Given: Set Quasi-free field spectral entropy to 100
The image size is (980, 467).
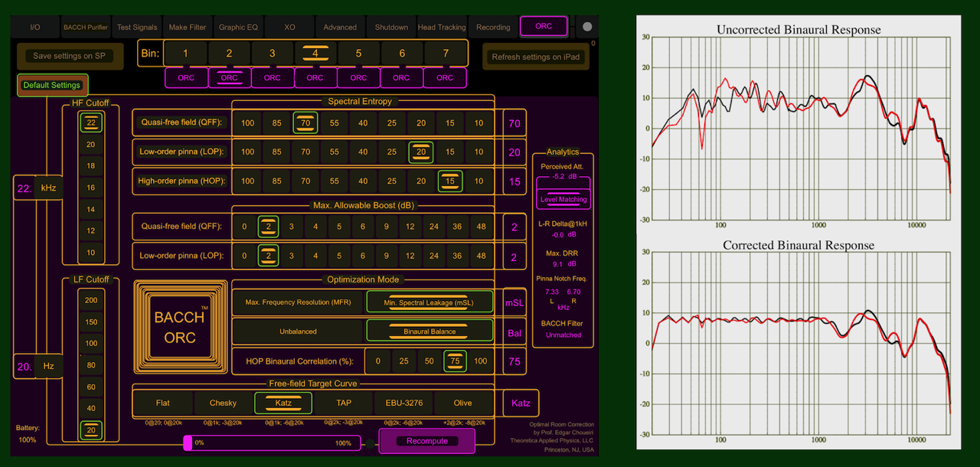Looking at the screenshot, I should pyautogui.click(x=247, y=123).
